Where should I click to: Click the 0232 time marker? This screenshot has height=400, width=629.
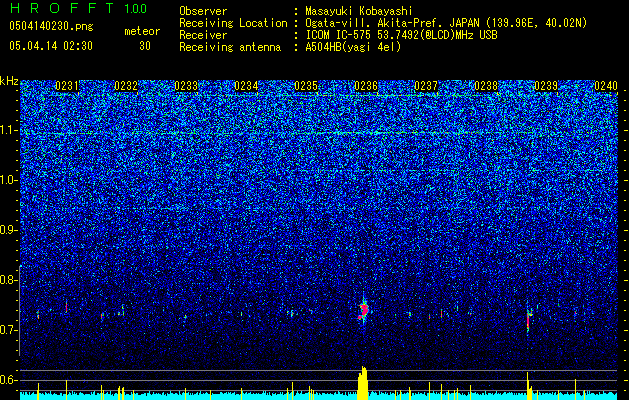(x=126, y=86)
